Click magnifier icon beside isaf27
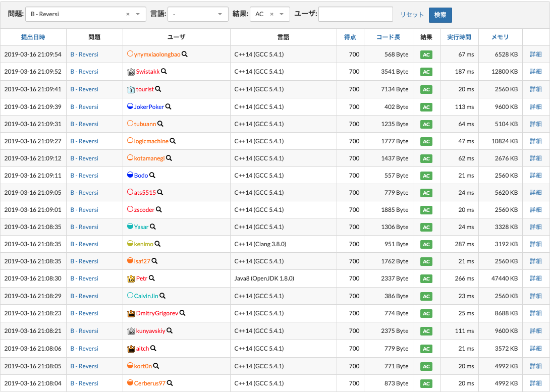Screen dimensions: 550x392 click(154, 261)
